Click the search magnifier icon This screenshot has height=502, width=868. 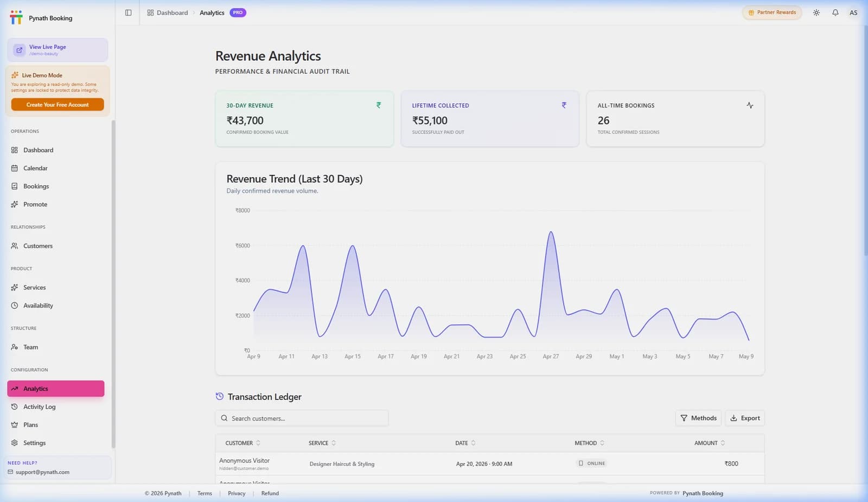point(225,418)
